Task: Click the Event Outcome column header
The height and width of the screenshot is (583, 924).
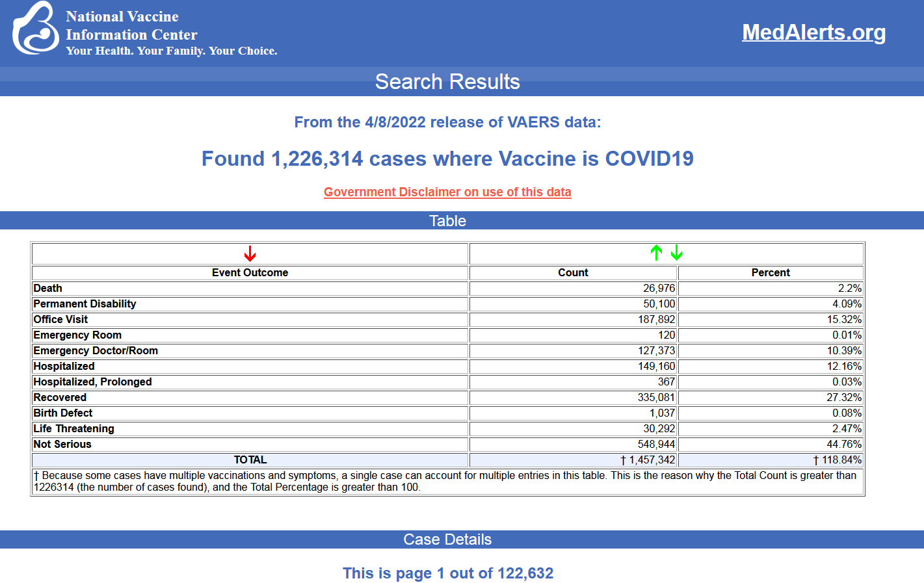Action: click(250, 272)
